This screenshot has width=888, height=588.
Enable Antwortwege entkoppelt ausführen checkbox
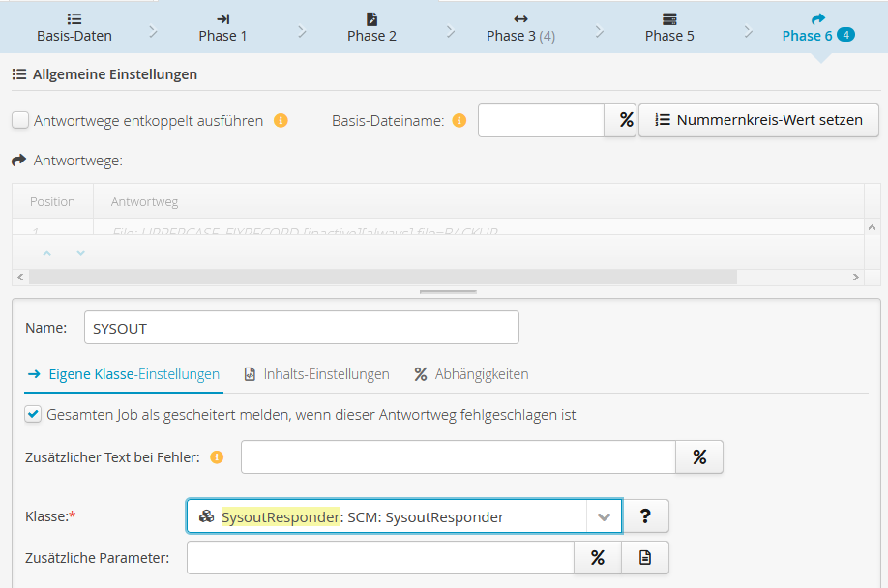click(20, 121)
